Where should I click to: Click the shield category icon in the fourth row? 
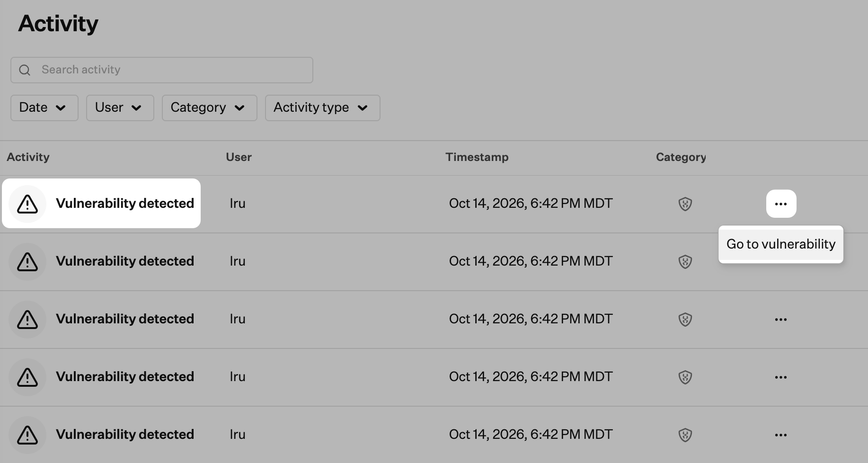pos(685,377)
